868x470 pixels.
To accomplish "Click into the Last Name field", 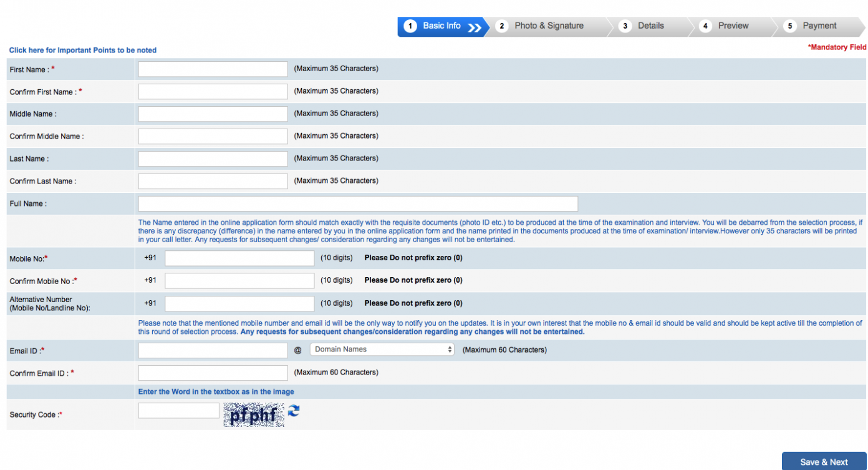I will click(213, 159).
